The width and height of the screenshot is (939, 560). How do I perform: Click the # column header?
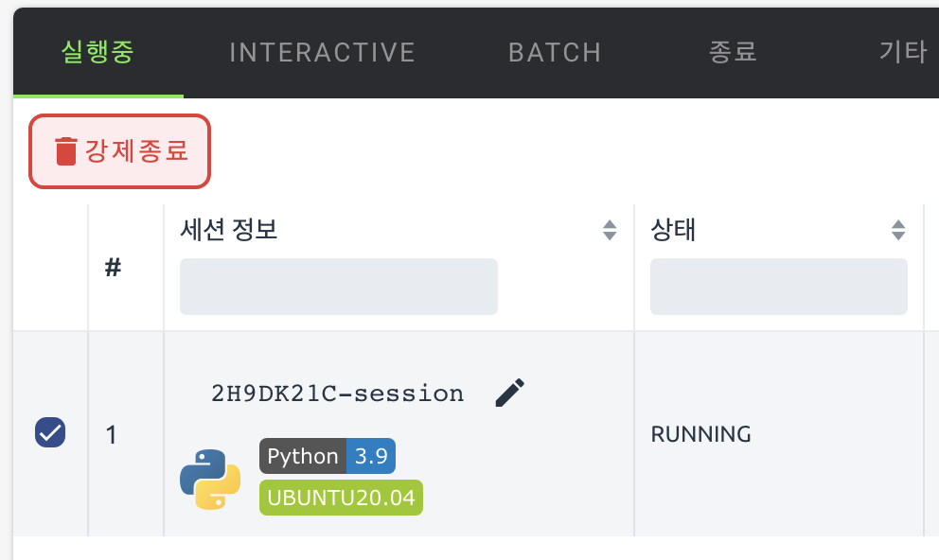[x=113, y=266]
